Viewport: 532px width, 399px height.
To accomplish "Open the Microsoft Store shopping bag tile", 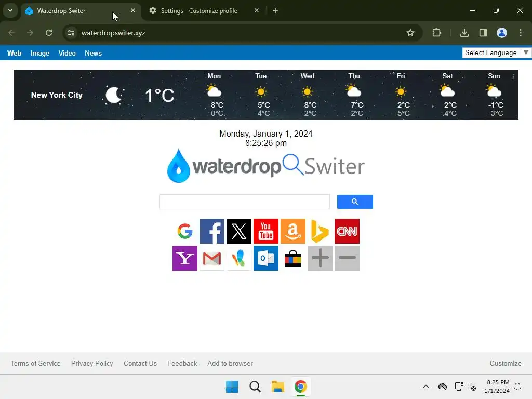I will pos(293,258).
